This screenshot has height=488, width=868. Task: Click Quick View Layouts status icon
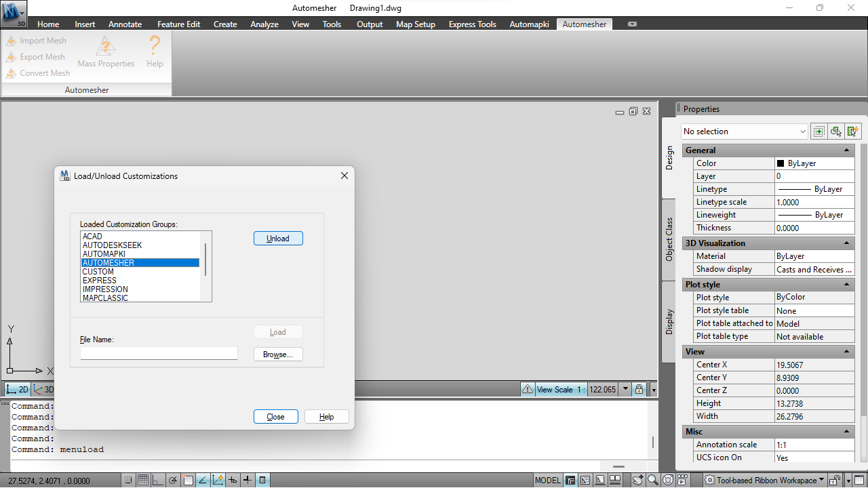tap(600, 481)
